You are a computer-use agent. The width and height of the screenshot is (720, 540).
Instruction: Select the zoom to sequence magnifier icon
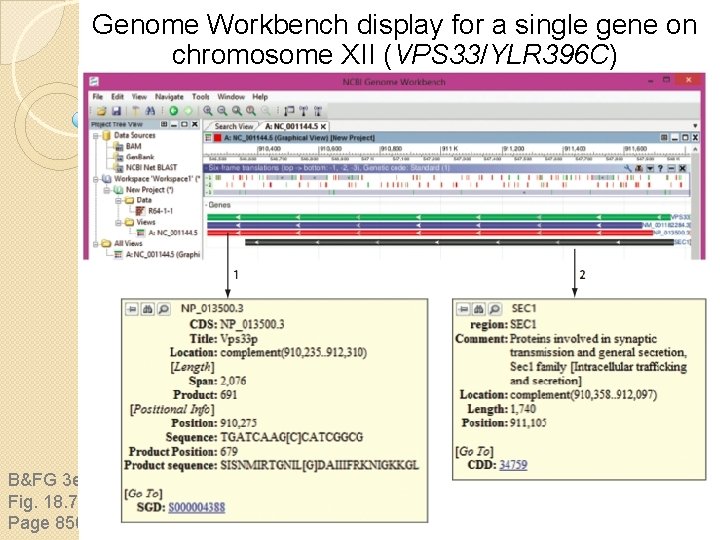click(251, 111)
